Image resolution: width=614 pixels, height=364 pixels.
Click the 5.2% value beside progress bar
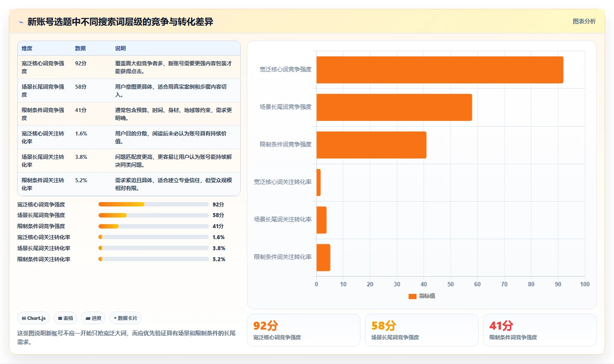(x=219, y=259)
